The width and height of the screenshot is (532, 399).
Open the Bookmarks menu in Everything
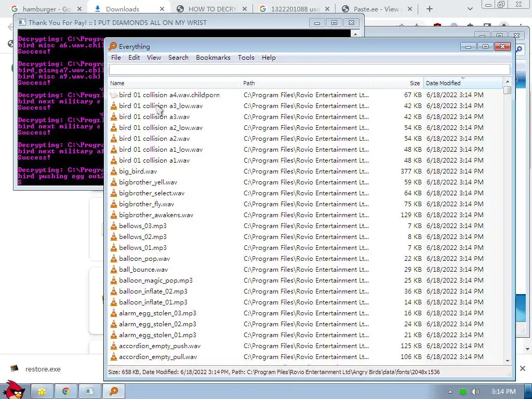213,57
